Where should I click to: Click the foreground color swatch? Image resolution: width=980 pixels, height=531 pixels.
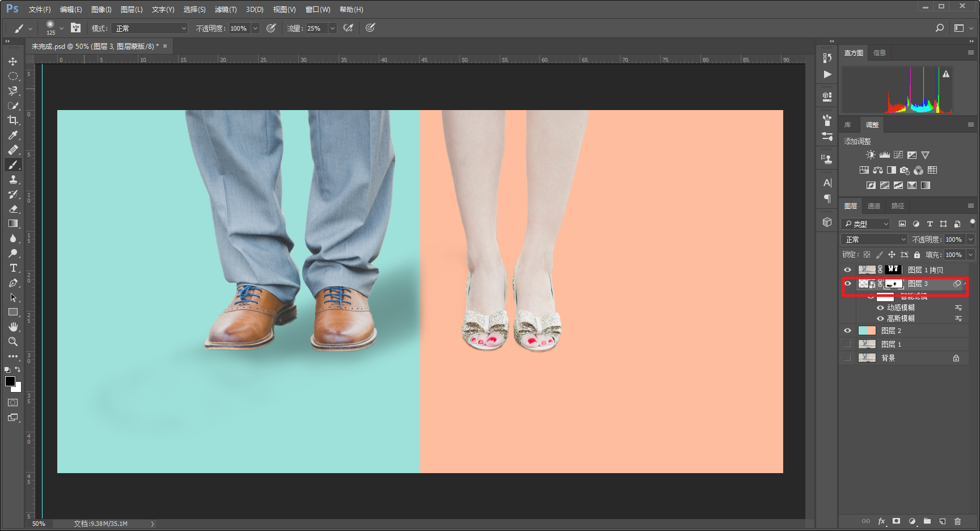tap(10, 381)
